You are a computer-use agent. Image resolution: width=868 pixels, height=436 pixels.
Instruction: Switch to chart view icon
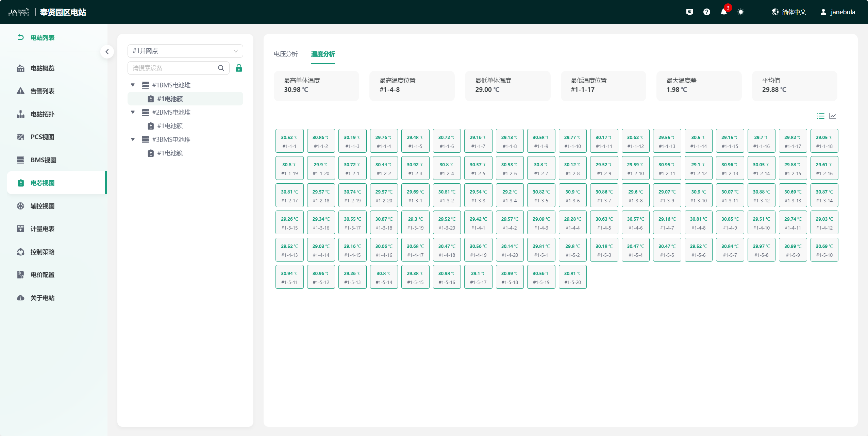coord(832,116)
